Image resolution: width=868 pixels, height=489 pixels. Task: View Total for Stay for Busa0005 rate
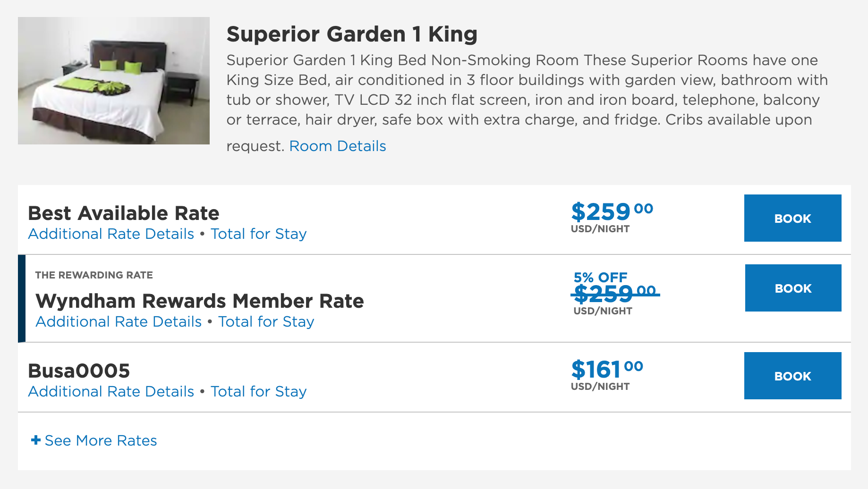258,392
